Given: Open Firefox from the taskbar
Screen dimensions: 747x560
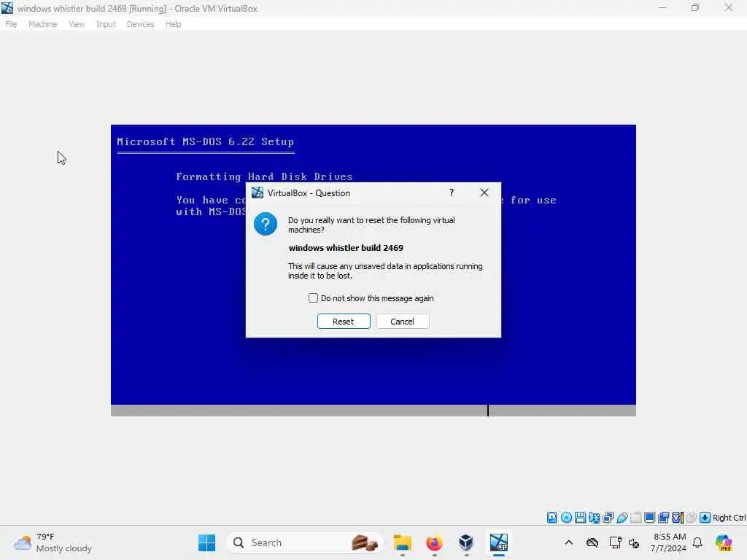Looking at the screenshot, I should tap(435, 542).
